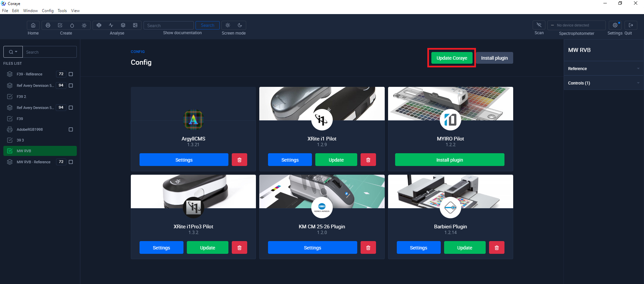Click the XRite i1Pro3 Pilot round logo
The image size is (644, 284).
coord(194,208)
